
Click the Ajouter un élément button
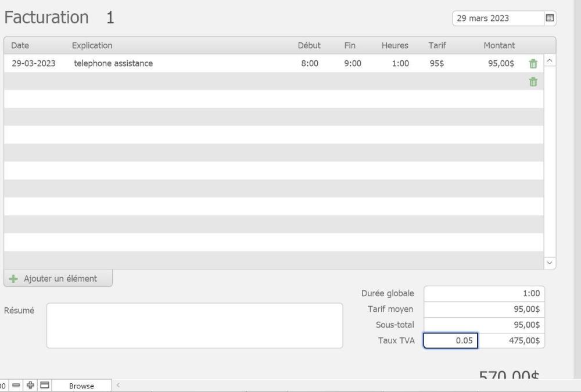click(58, 279)
